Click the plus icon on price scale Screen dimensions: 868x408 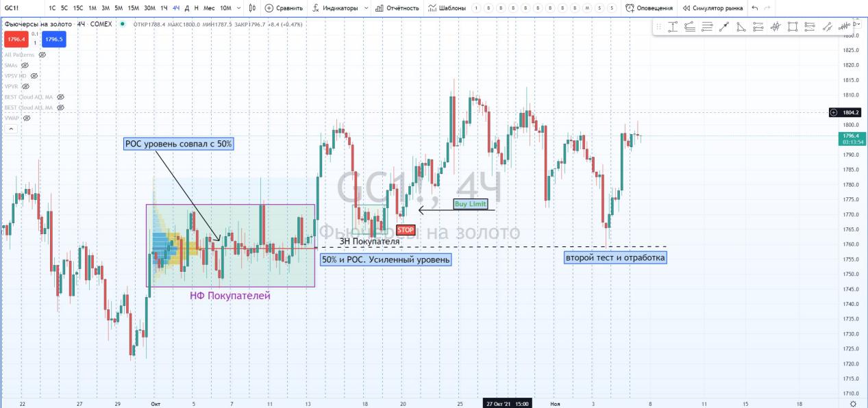pyautogui.click(x=833, y=112)
